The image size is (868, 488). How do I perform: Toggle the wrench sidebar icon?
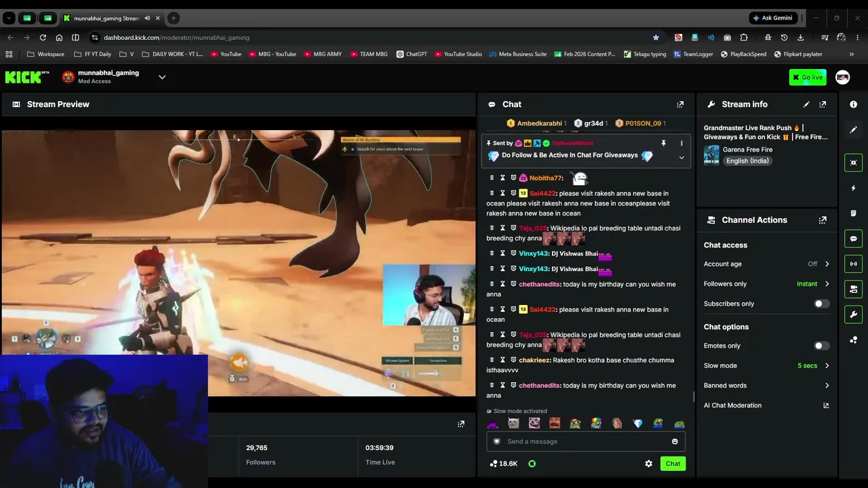pos(853,314)
